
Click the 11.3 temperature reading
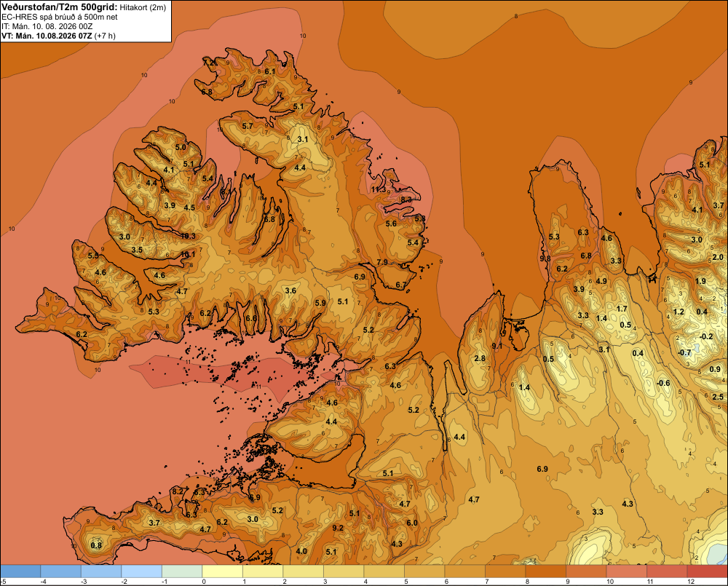(x=379, y=189)
